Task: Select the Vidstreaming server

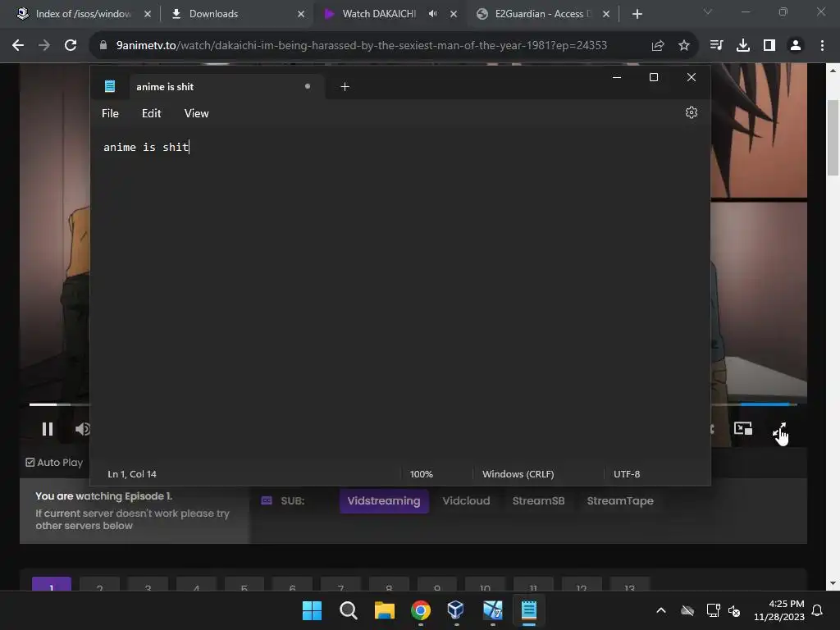Action: [384, 501]
